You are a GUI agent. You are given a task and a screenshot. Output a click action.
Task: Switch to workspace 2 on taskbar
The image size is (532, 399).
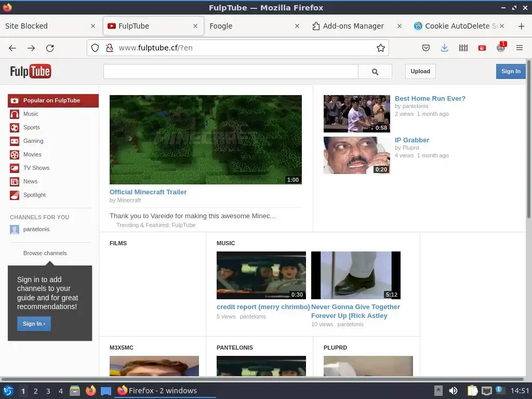tap(36, 391)
